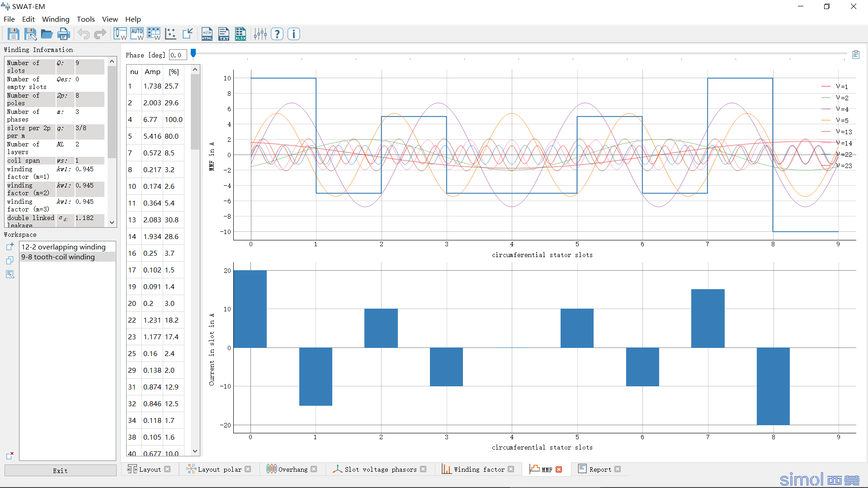Open the Help menu
Viewport: 868px width, 488px height.
(x=133, y=19)
